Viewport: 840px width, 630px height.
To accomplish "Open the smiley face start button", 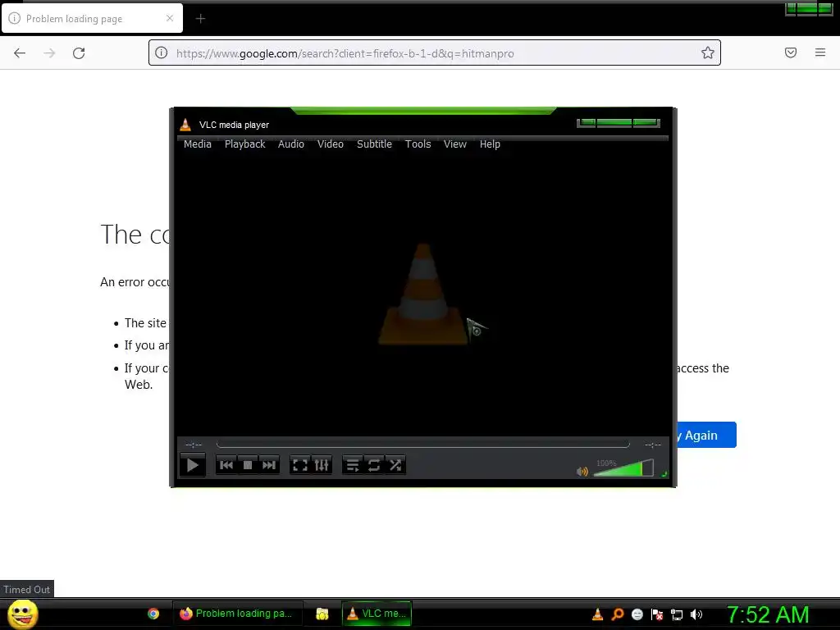I will [x=22, y=614].
